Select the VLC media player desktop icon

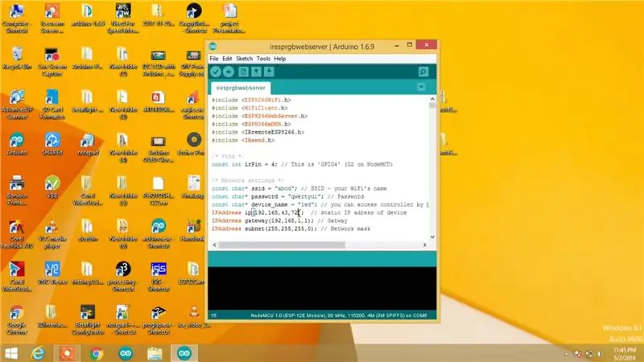pos(52,234)
